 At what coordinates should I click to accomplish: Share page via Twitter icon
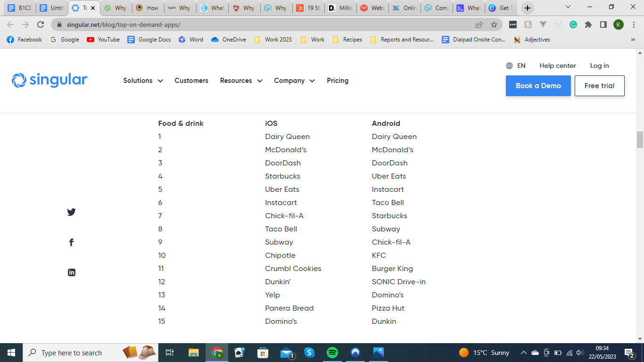(71, 212)
